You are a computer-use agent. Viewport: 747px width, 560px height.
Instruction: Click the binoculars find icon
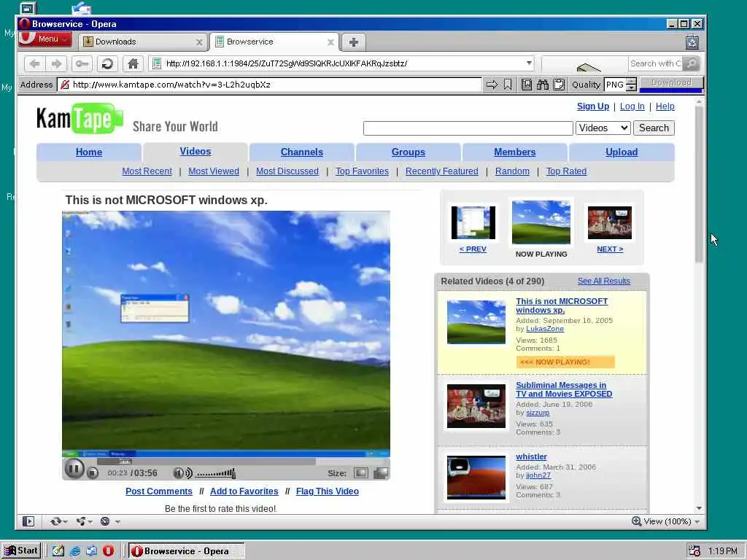click(x=543, y=85)
